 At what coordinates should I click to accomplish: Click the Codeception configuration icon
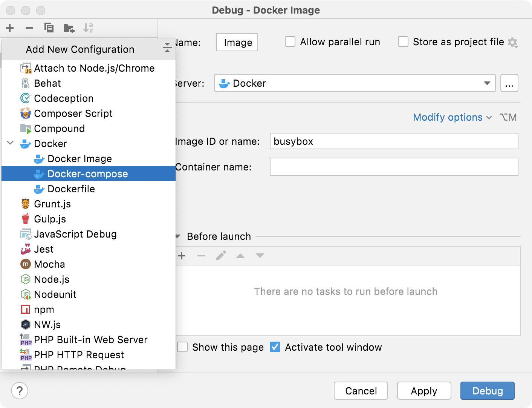[25, 98]
